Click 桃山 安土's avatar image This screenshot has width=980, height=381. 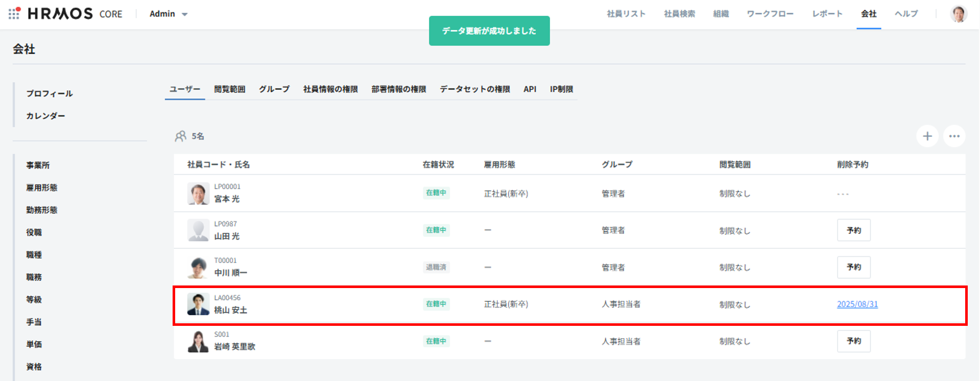coord(198,304)
